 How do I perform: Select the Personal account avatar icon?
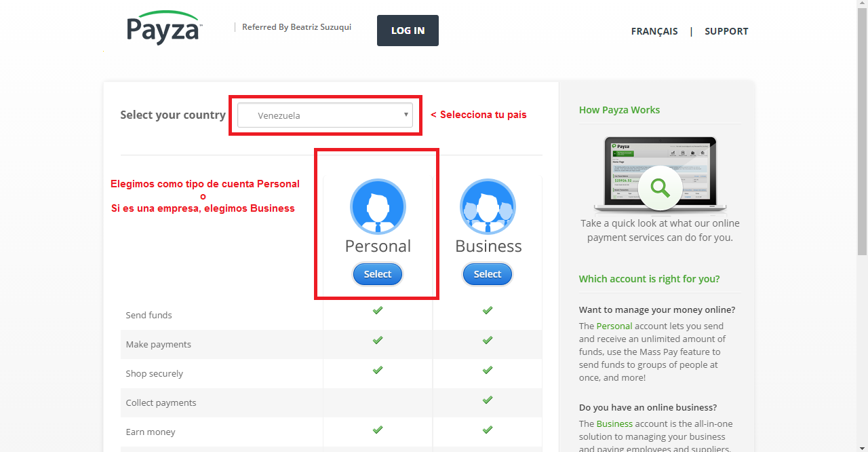[378, 206]
